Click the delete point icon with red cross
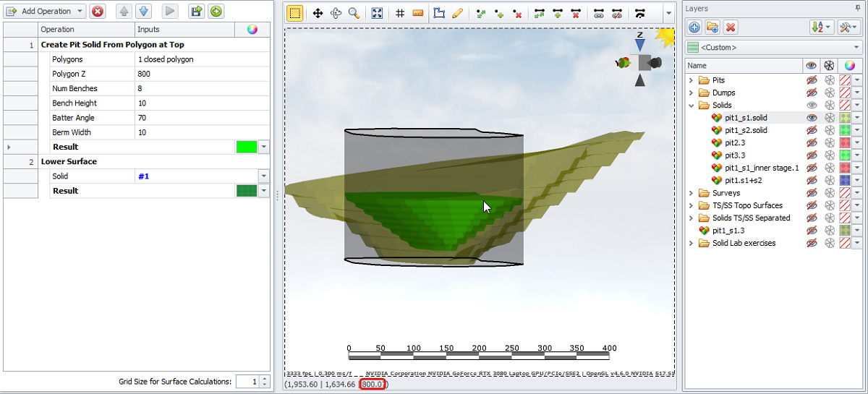The image size is (868, 394). pyautogui.click(x=517, y=13)
